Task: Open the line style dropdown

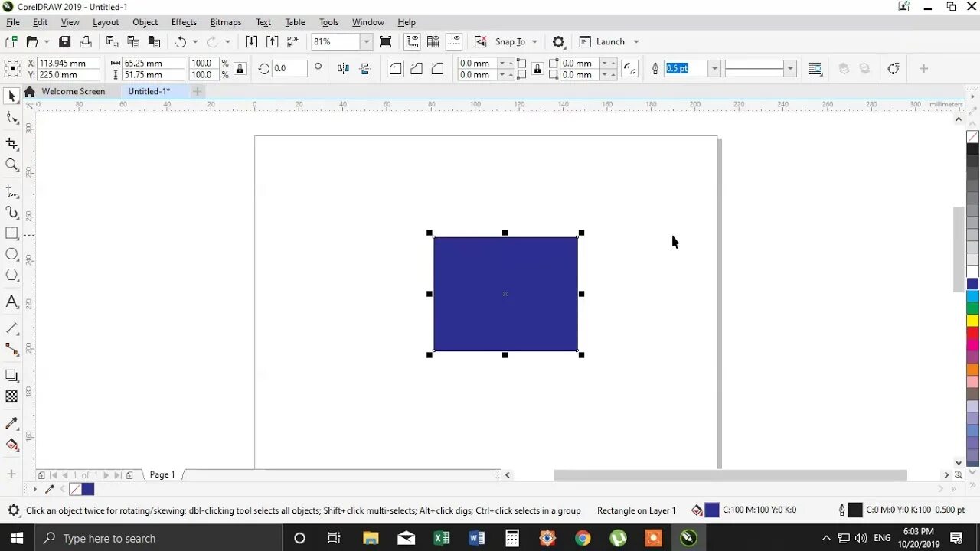Action: tap(789, 69)
